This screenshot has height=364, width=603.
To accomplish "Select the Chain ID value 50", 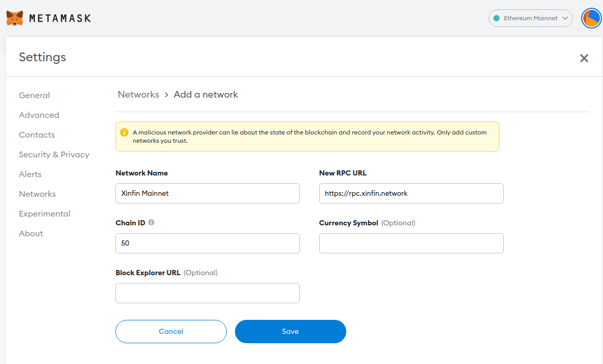I will click(207, 243).
